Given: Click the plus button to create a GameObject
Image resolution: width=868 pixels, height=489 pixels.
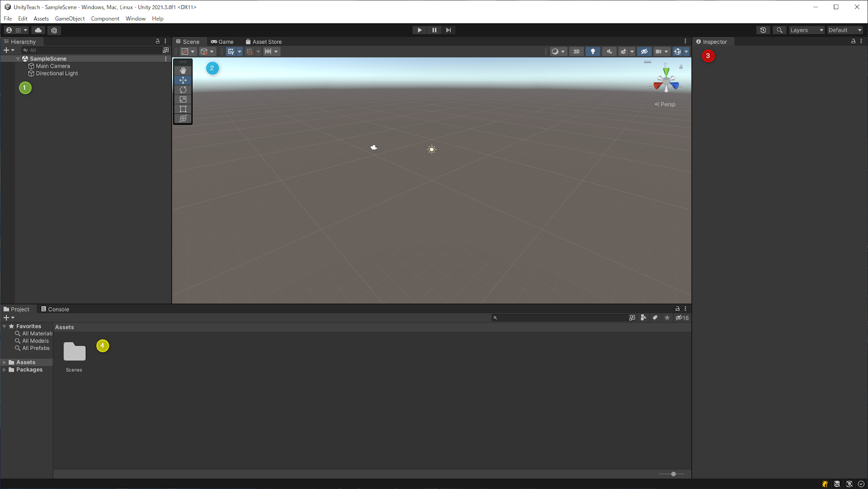Looking at the screenshot, I should pyautogui.click(x=5, y=50).
